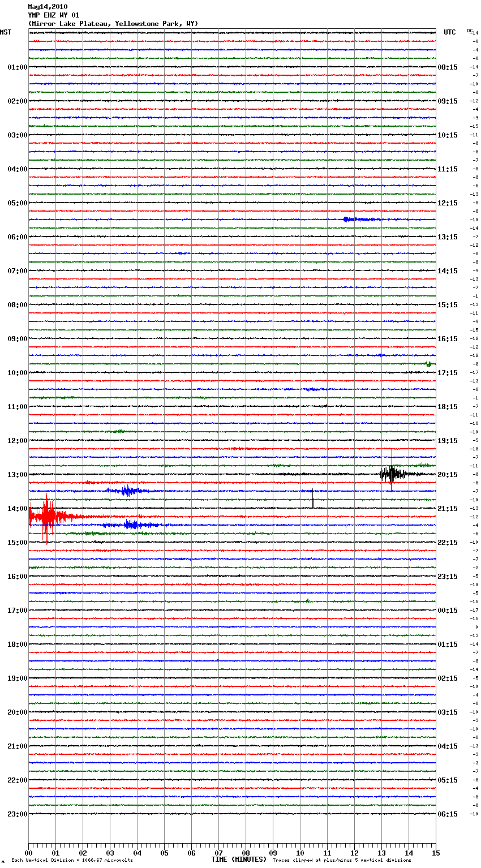Select the 17:00 MST hour label
Screen dimensions: 481x868
coord(18,611)
